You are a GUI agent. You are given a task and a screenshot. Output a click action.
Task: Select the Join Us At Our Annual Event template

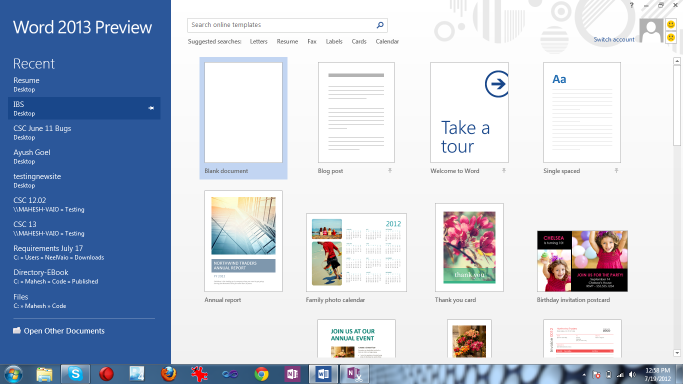[356, 338]
